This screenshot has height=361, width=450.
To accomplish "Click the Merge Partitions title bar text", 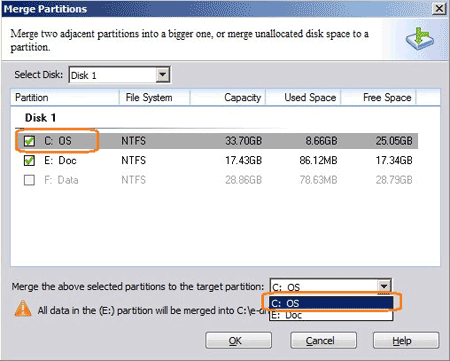I will [x=45, y=9].
